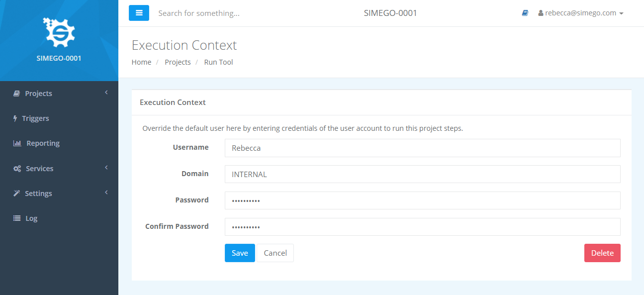Click the Simego gear logo
Image resolution: width=644 pixels, height=295 pixels.
pyautogui.click(x=59, y=32)
